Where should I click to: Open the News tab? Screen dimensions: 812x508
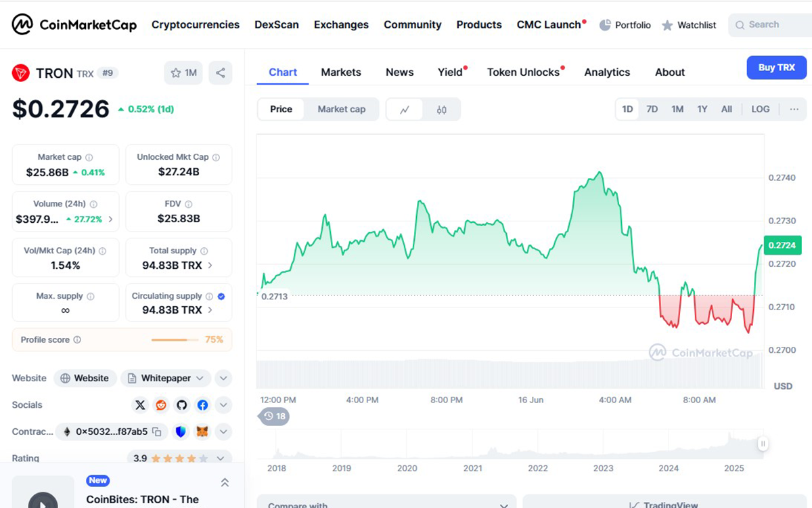pos(400,72)
